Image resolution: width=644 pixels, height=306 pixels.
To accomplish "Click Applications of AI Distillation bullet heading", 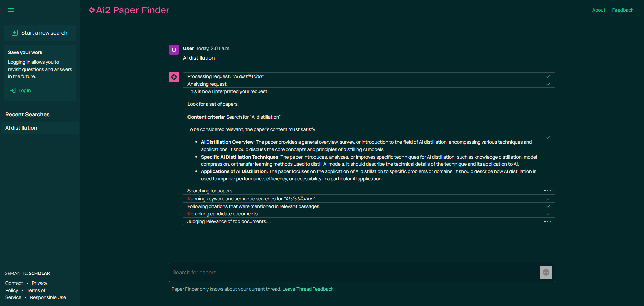I will [234, 171].
